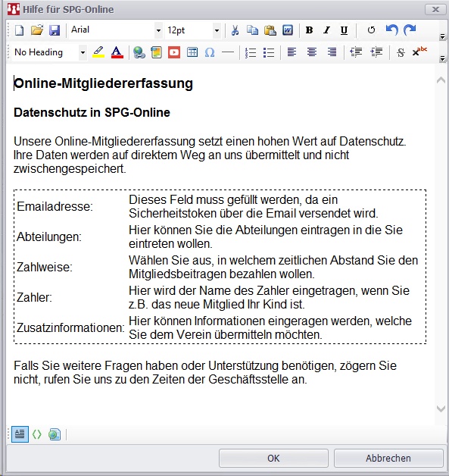The height and width of the screenshot is (476, 449).
Task: Undo the last action
Action: (391, 30)
